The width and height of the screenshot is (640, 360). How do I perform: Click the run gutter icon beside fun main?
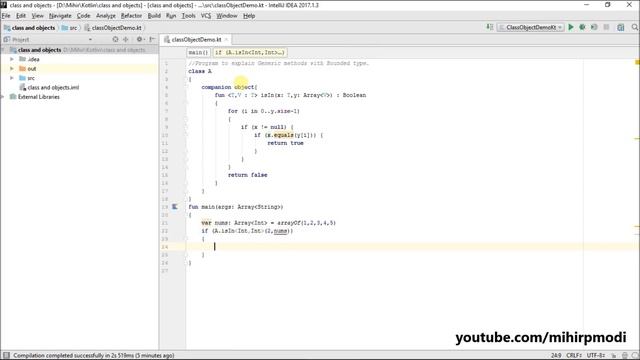coord(175,207)
